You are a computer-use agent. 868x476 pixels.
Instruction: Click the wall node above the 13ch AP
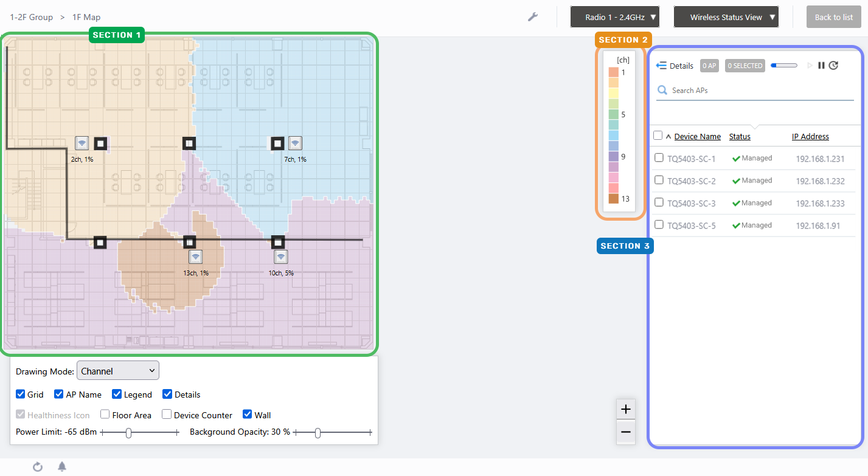(189, 242)
